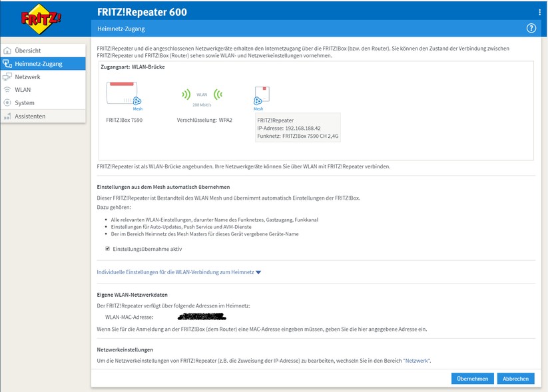This screenshot has width=548, height=392.
Task: Click the Netzwerk monitor icon in sidebar
Action: pos(7,77)
